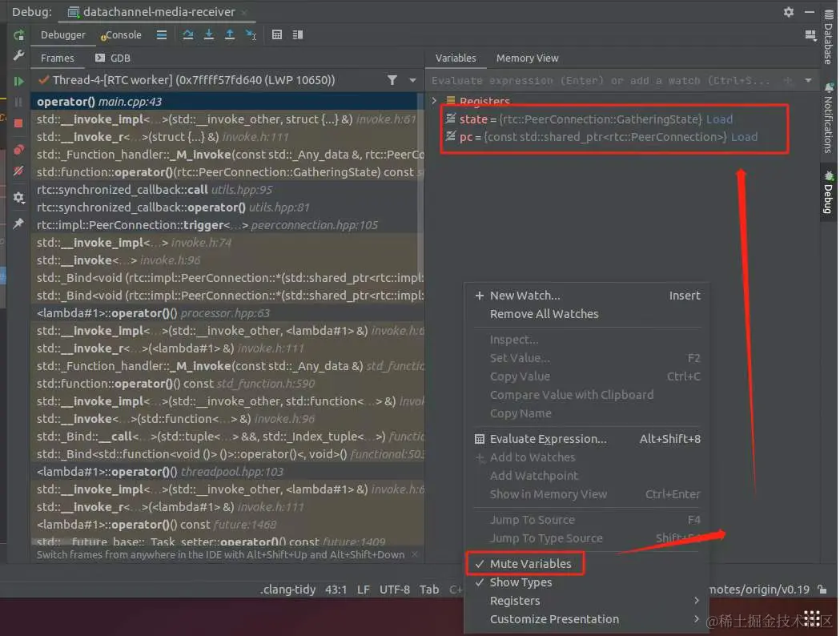This screenshot has width=840, height=636.
Task: Click the layout columns icon in debugger toolbar
Action: tap(298, 34)
